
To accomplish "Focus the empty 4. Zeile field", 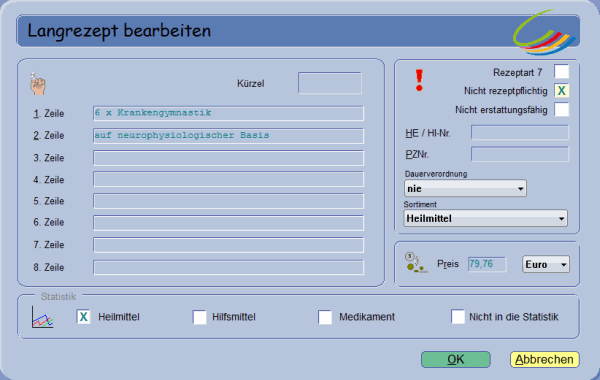I will 228,179.
